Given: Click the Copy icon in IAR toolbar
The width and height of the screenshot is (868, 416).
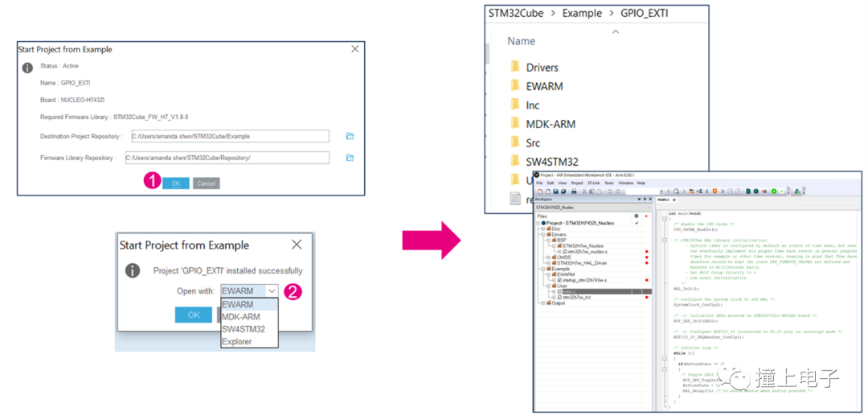Looking at the screenshot, I should point(592,192).
